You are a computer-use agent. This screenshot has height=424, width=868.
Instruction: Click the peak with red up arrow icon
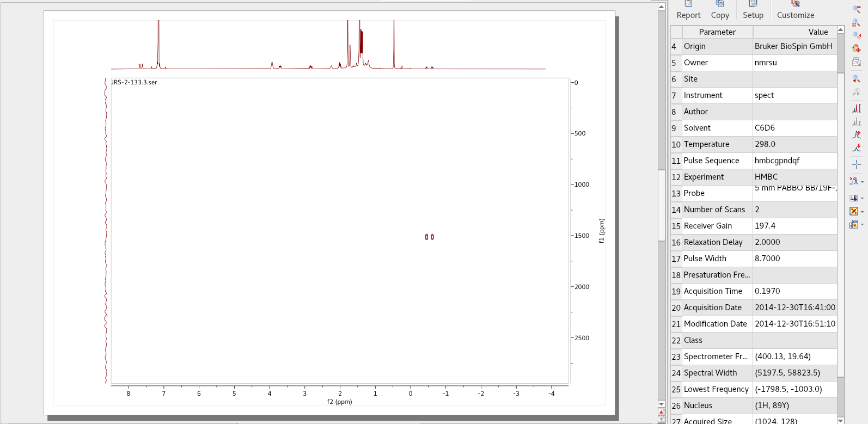(x=856, y=134)
